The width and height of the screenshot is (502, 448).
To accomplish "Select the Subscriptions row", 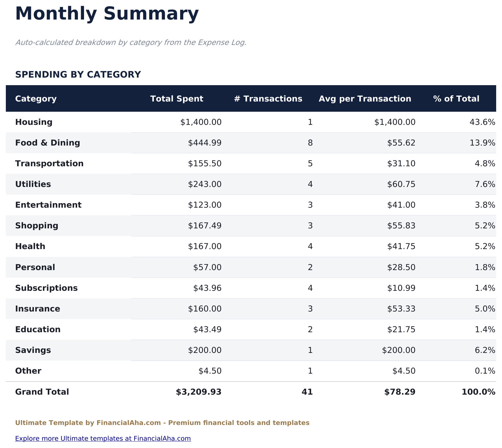I will (x=47, y=288).
